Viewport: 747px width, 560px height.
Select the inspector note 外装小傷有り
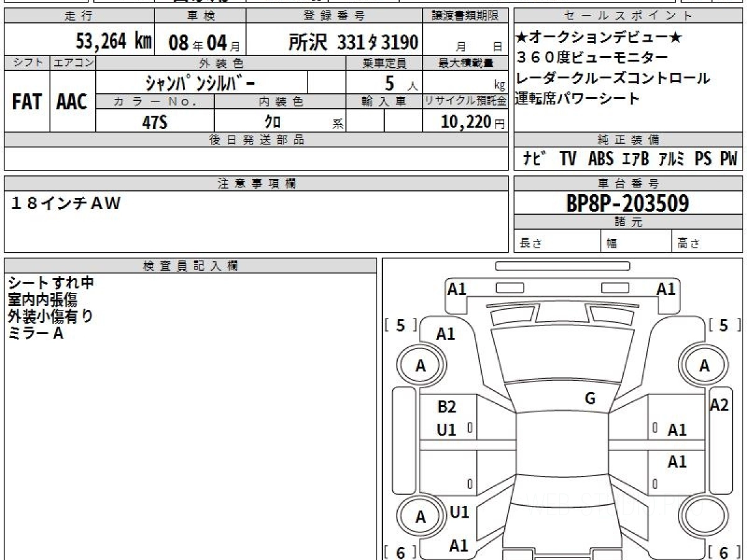click(x=51, y=316)
